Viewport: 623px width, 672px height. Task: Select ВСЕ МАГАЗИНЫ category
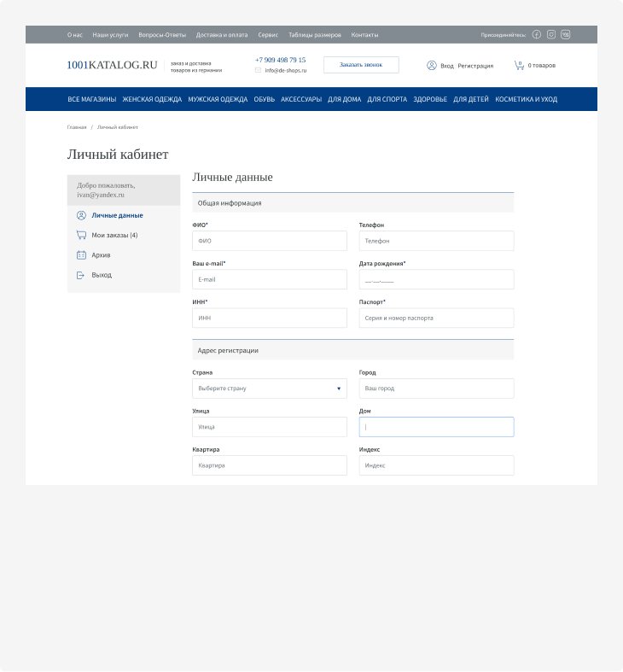pos(92,99)
